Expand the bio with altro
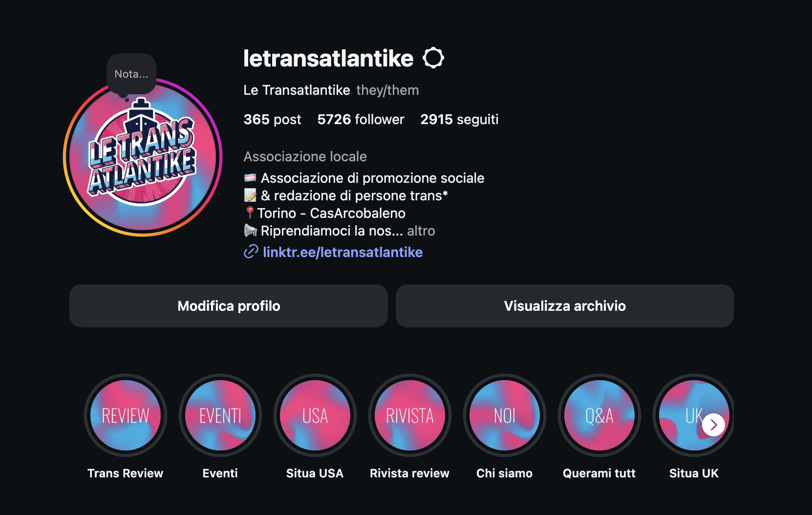 click(421, 231)
